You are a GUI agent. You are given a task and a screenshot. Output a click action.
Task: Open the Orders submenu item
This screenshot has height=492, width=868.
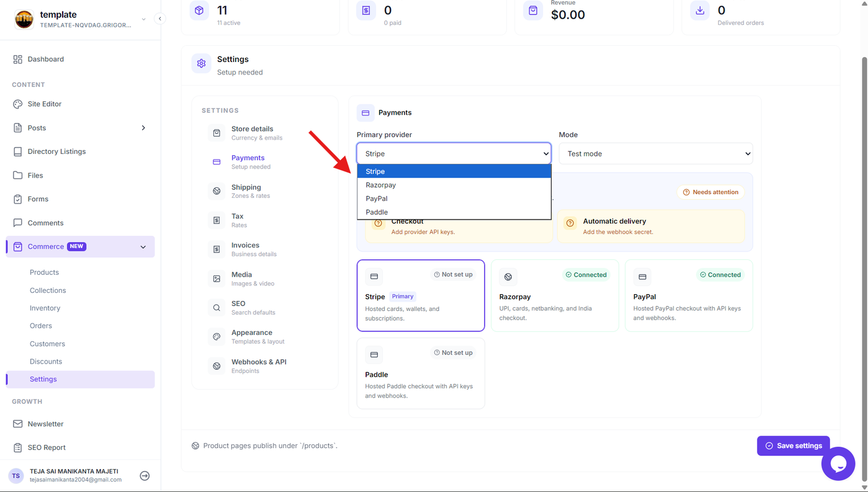41,326
